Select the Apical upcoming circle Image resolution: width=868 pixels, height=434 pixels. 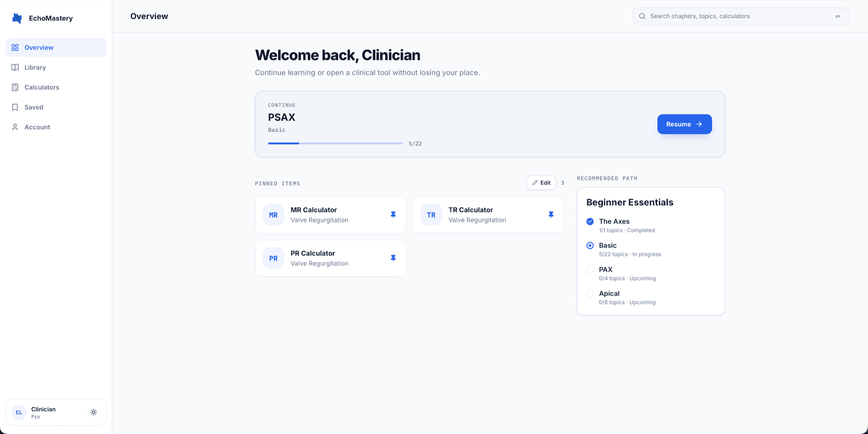(x=590, y=293)
